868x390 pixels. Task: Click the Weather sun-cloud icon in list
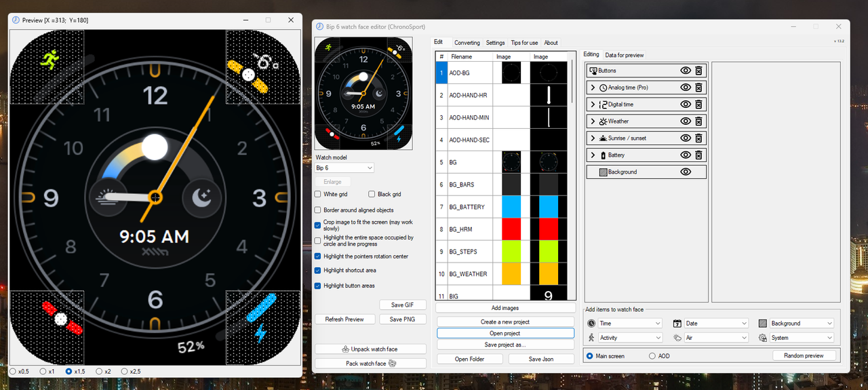point(604,121)
